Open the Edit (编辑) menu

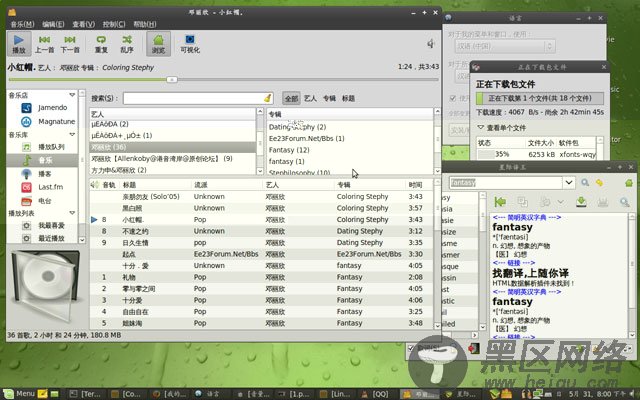(53, 24)
